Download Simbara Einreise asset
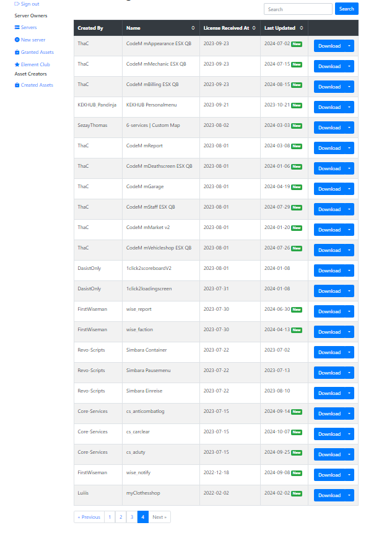Image resolution: width=392 pixels, height=533 pixels. click(329, 393)
